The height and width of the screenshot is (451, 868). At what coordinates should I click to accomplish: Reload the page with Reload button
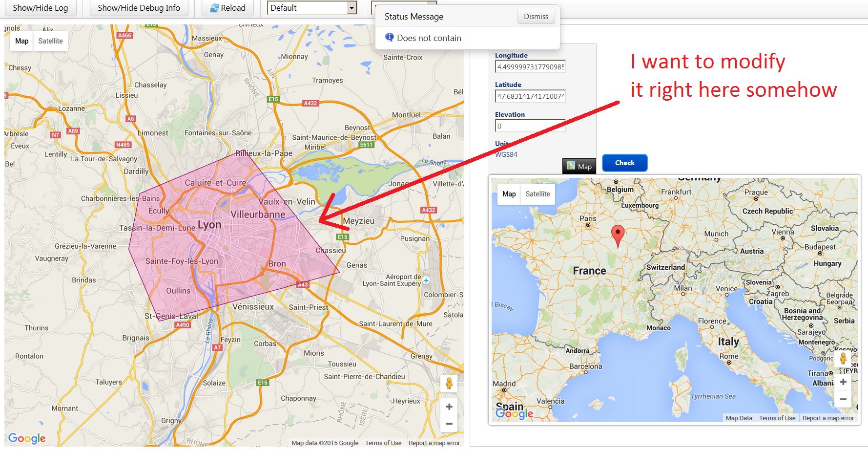227,8
